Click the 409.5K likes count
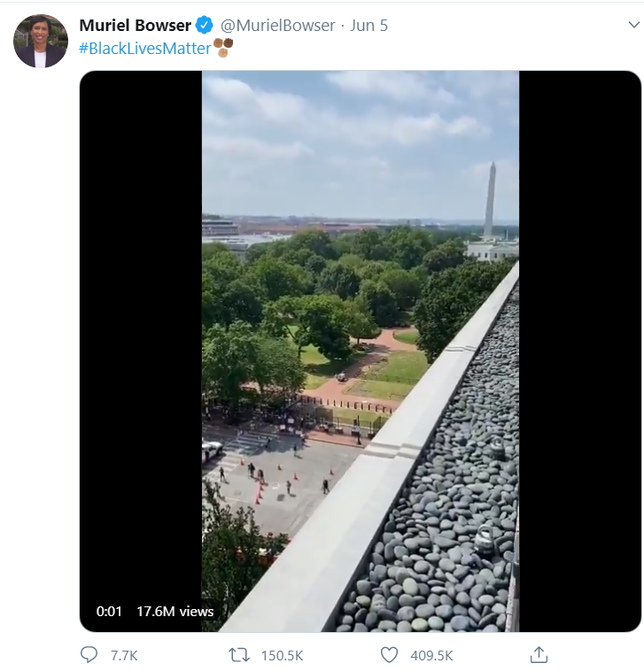The height and width of the screenshot is (671, 644). (432, 655)
